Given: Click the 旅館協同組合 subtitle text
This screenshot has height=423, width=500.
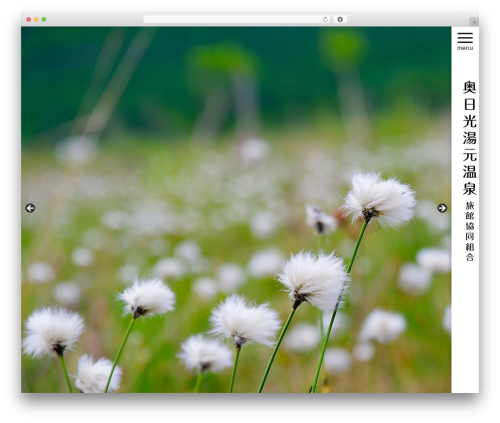Looking at the screenshot, I should 470,231.
